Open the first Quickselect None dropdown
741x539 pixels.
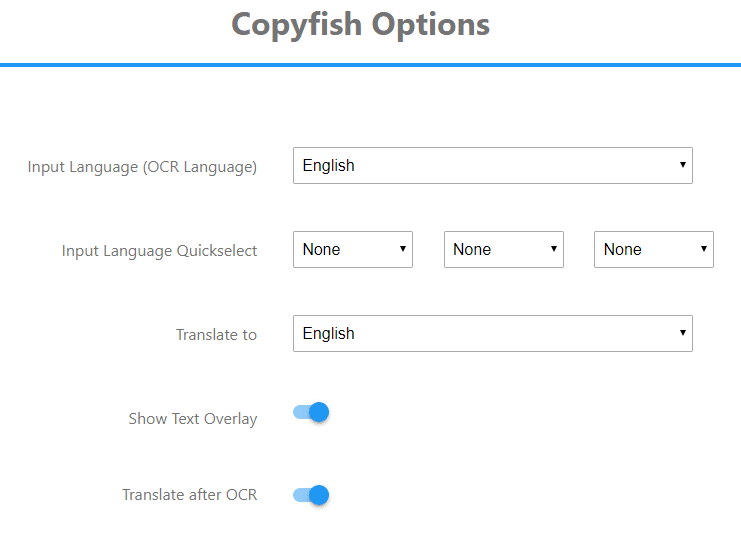click(x=353, y=249)
